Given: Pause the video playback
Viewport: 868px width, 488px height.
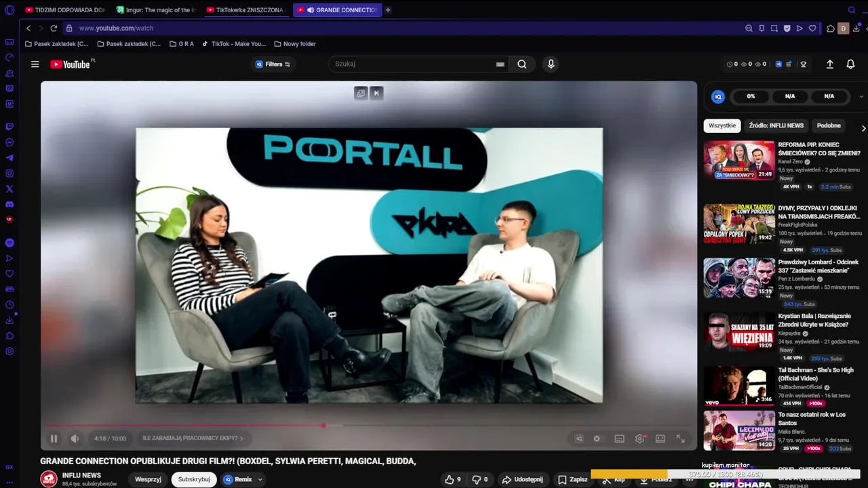Looking at the screenshot, I should coord(54,439).
